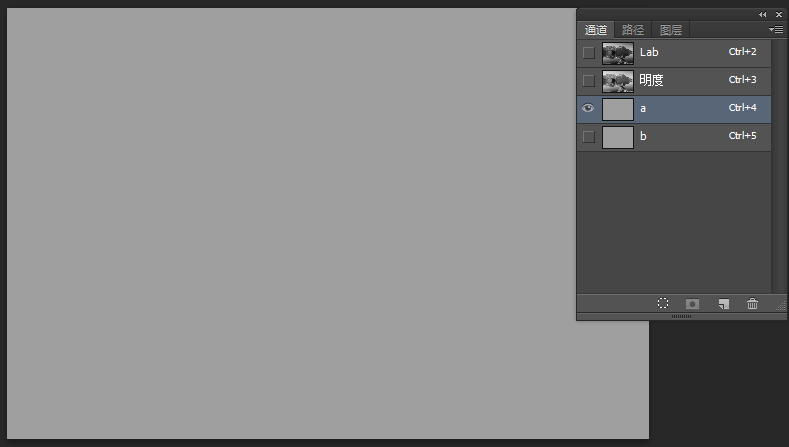Select channel named 明度
Screen dimensions: 789x447
point(651,80)
